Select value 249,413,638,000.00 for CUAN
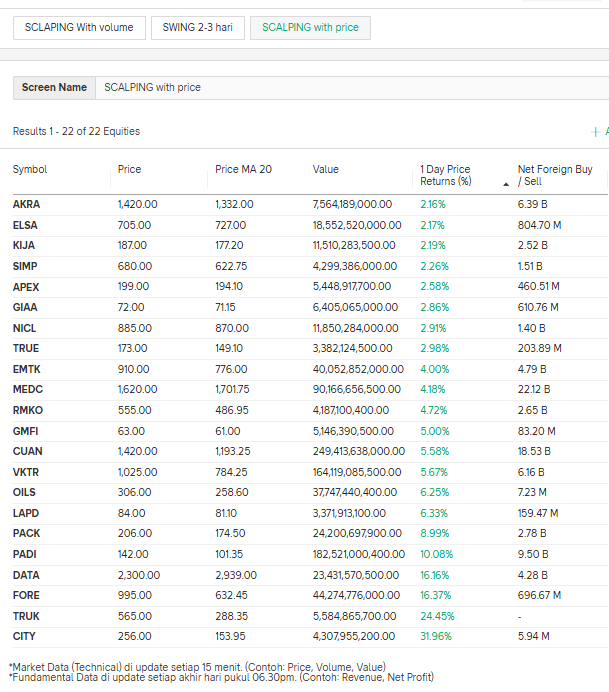Image resolution: width=609 pixels, height=692 pixels. [x=359, y=451]
